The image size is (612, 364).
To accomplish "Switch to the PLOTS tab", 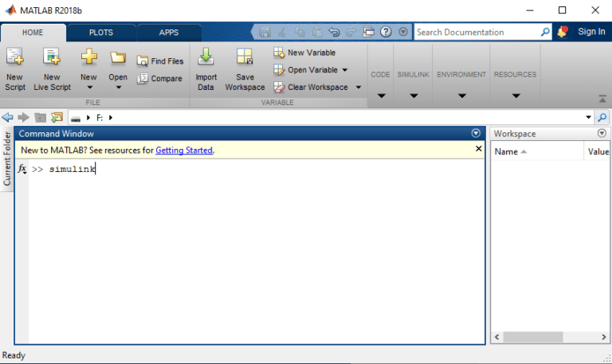I will pyautogui.click(x=101, y=33).
